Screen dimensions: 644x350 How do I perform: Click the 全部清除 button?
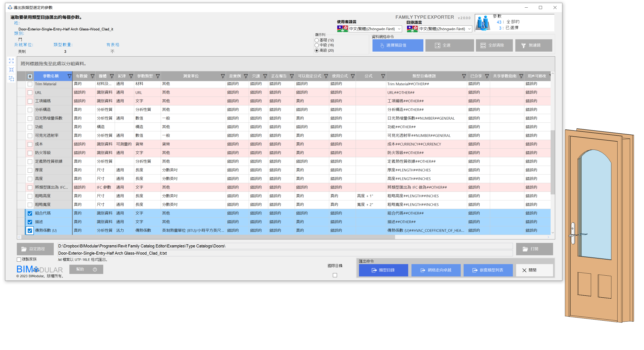(x=494, y=45)
